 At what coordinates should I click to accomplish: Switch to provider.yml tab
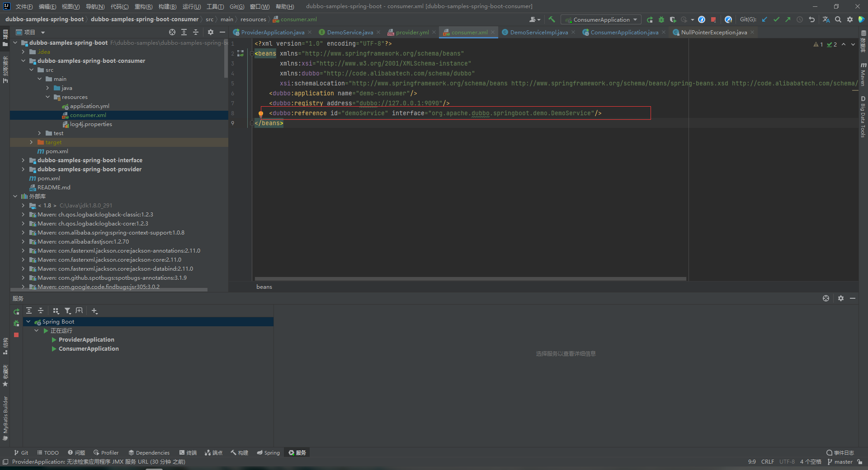[x=412, y=32]
